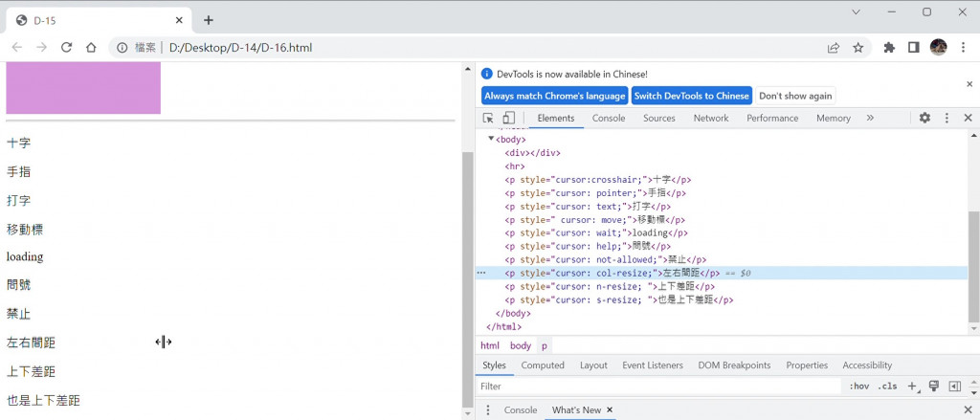Open actions ellipsis on selected node
980x420 pixels.
pos(481,273)
